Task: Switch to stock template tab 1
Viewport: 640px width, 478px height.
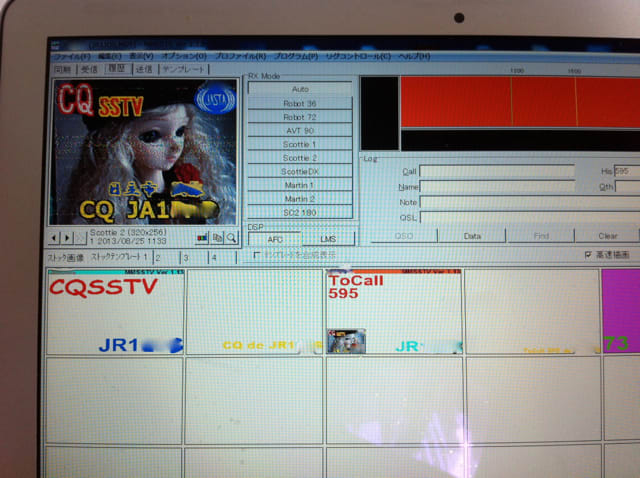Action: click(119, 257)
